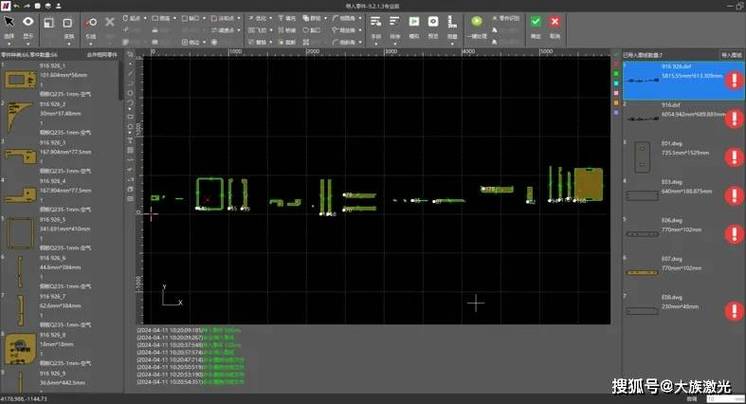This screenshot has height=404, width=746.
Task: Select the 801.dwg drawing thumbnail
Action: point(642,157)
